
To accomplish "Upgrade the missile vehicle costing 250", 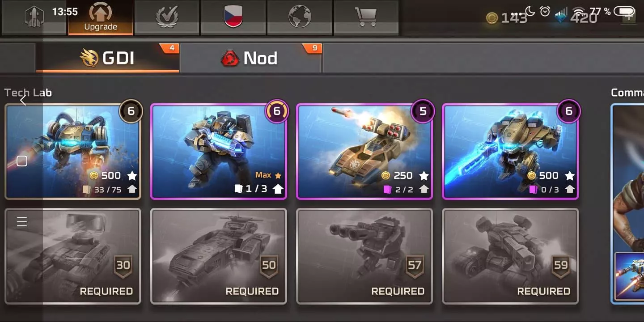I will click(x=364, y=152).
